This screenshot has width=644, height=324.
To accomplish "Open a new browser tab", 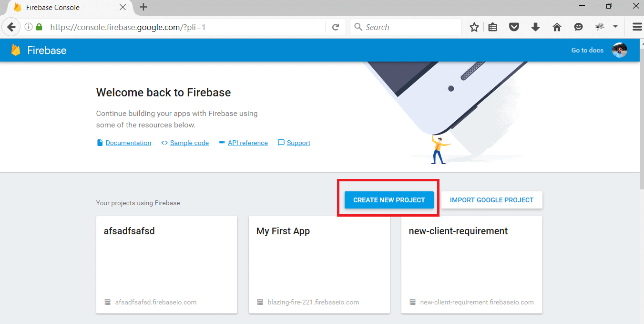I will point(143,7).
